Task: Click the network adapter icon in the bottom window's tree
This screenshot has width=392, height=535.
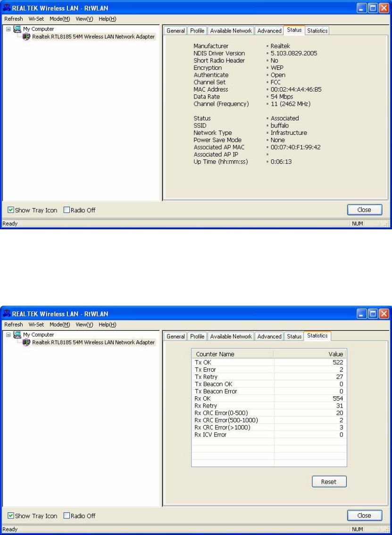Action: click(x=26, y=342)
